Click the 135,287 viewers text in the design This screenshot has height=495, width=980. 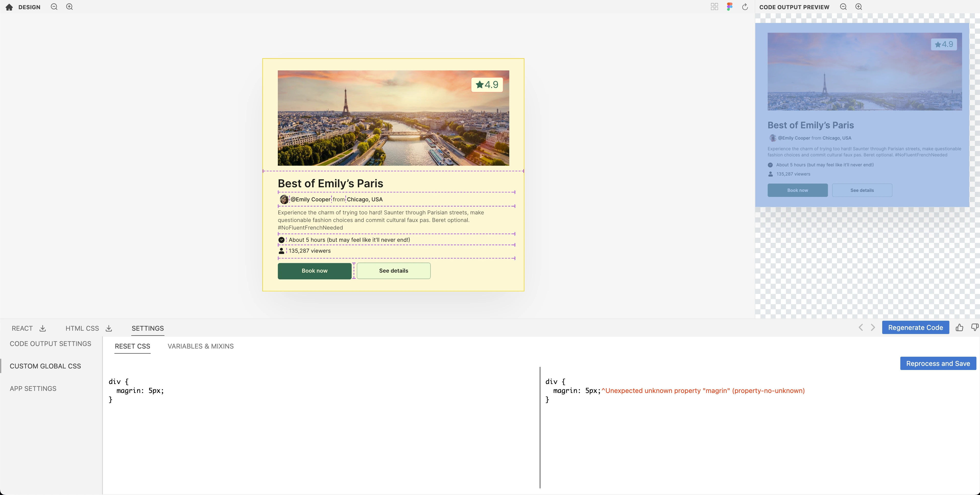(310, 251)
